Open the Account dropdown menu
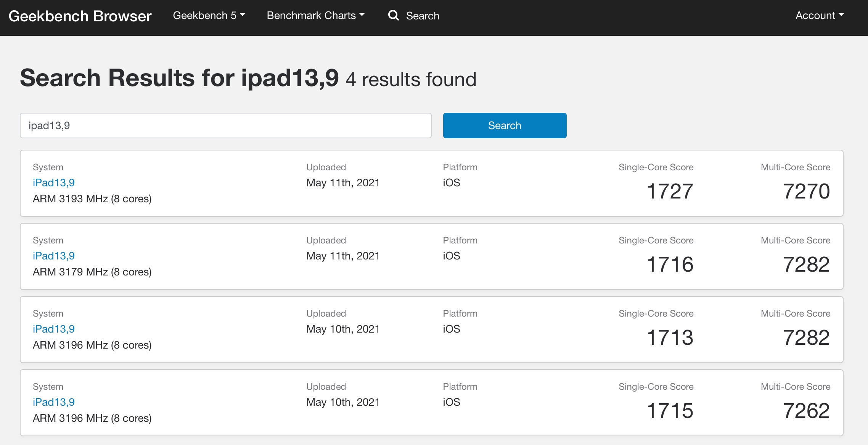Viewport: 868px width, 445px height. 819,16
